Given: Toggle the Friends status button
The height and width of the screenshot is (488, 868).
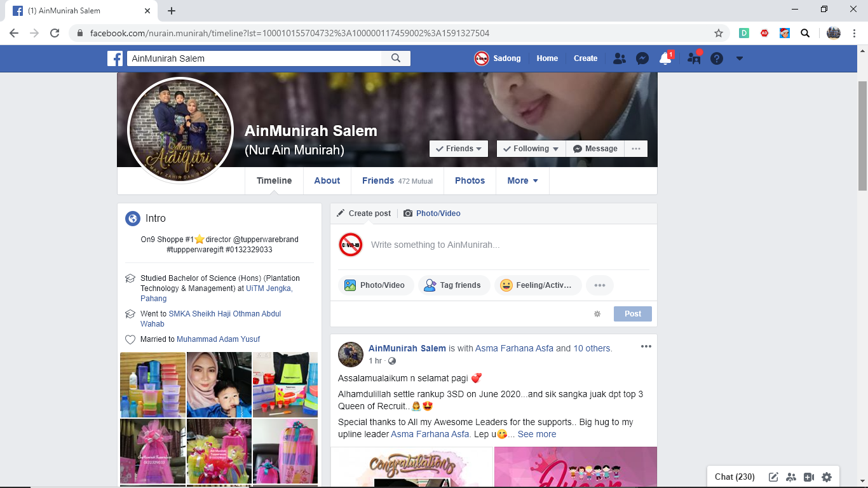Looking at the screenshot, I should pos(459,149).
